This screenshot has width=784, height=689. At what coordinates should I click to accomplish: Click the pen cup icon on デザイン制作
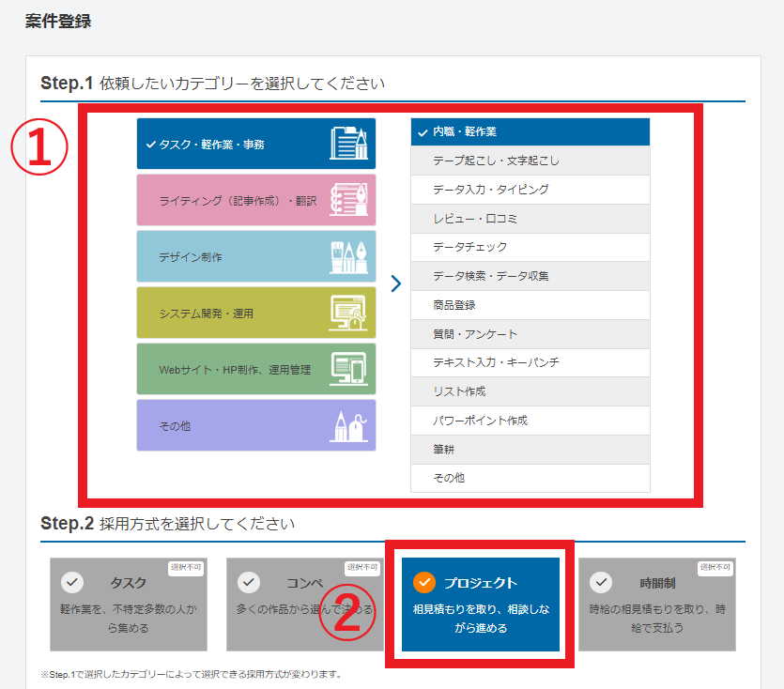point(348,256)
